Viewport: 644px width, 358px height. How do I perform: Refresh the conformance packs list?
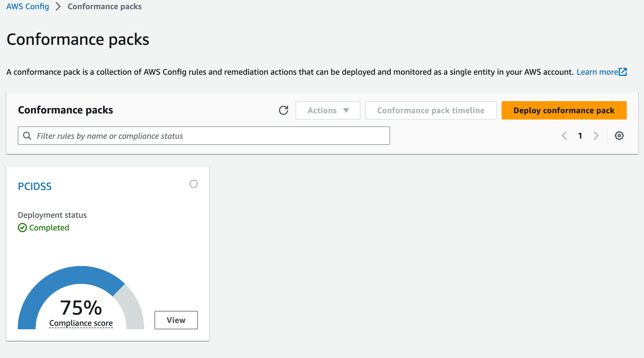(284, 110)
